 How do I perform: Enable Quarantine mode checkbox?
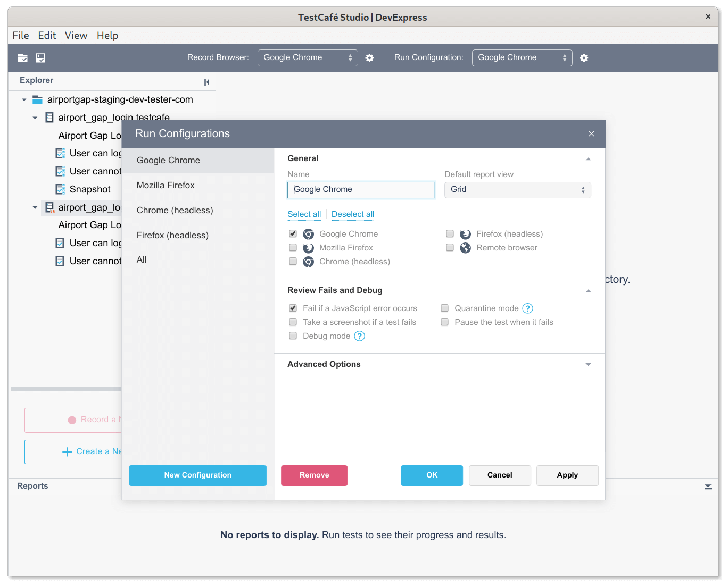[x=444, y=308]
